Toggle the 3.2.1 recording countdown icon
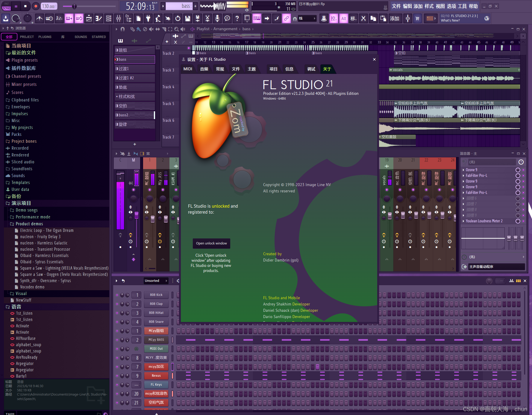The image size is (532, 415). (x=59, y=19)
